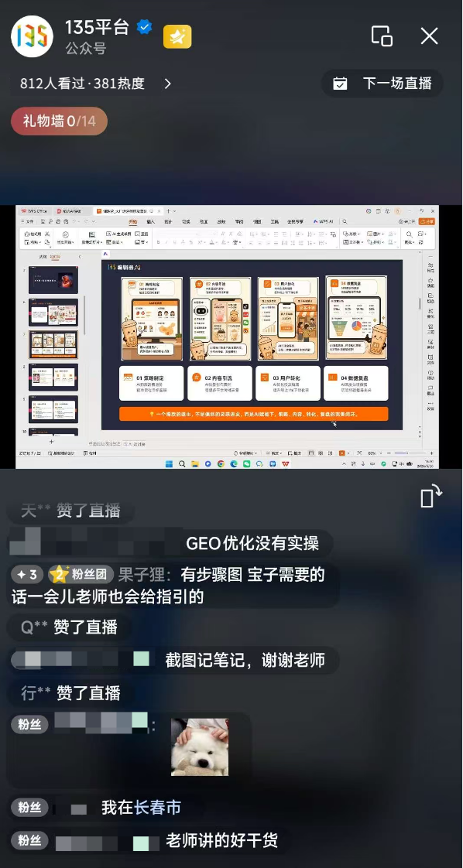This screenshot has width=463, height=868.
Task: Open the WPS AI ribbon tab
Action: [324, 221]
